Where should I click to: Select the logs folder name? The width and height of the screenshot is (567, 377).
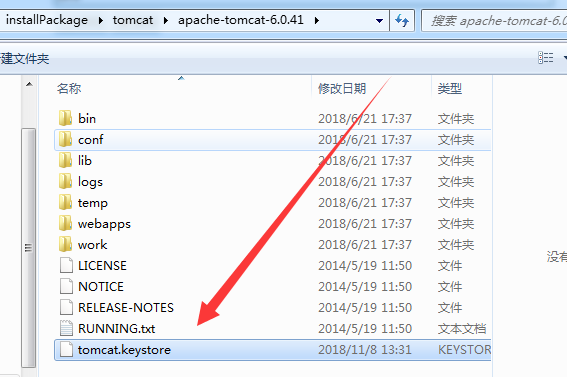(90, 182)
